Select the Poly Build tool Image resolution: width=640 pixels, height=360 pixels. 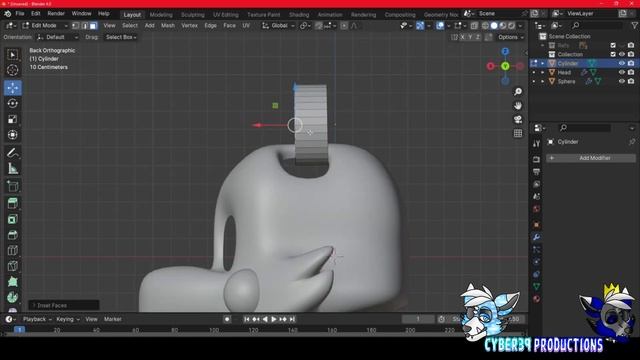pos(13,282)
